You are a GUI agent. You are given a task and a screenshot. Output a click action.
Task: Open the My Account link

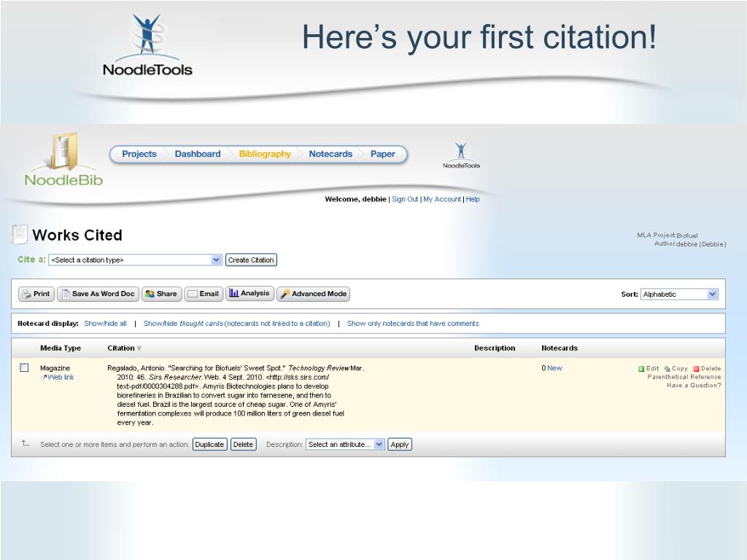point(442,199)
